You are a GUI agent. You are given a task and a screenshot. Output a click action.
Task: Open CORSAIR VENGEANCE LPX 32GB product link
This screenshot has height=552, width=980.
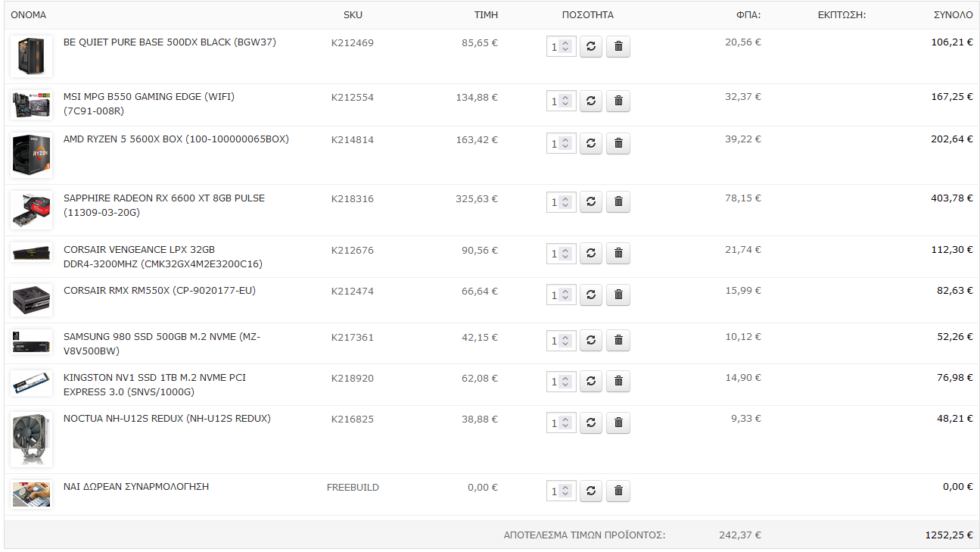tap(163, 257)
